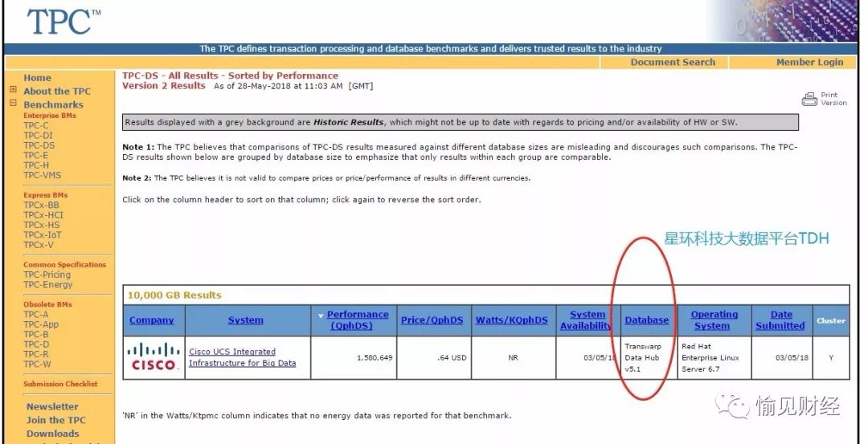Sort the table by Database column
Viewport: 868px width, 444px height.
[646, 320]
